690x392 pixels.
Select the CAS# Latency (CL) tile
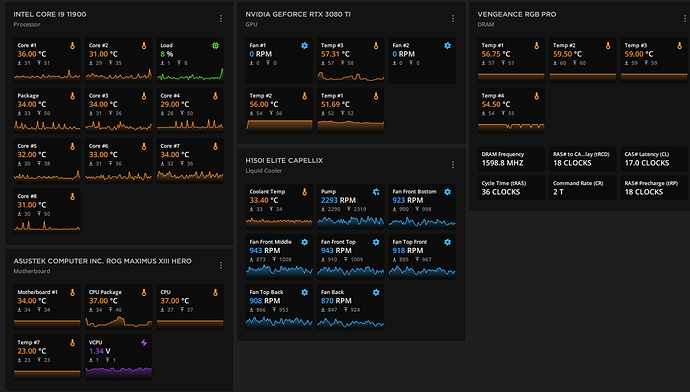coord(654,158)
